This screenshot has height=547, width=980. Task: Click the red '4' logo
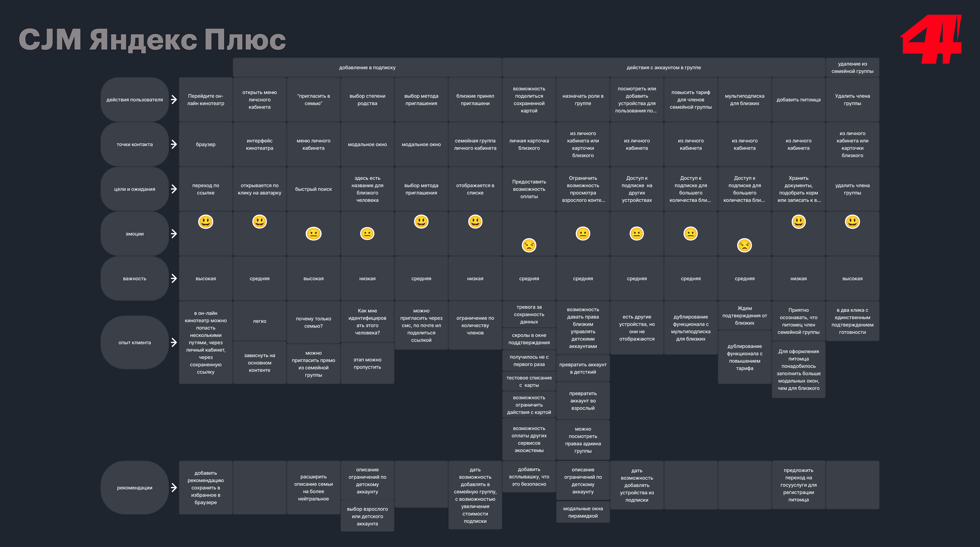click(x=931, y=39)
